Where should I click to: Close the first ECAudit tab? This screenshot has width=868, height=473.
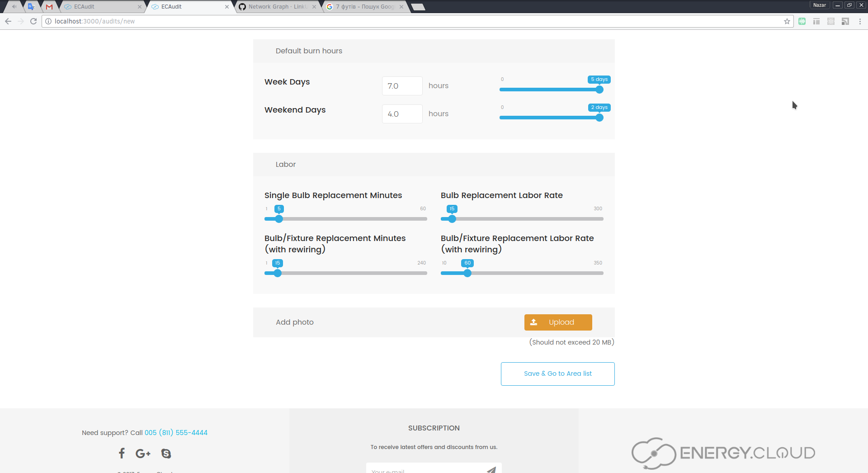coord(140,7)
